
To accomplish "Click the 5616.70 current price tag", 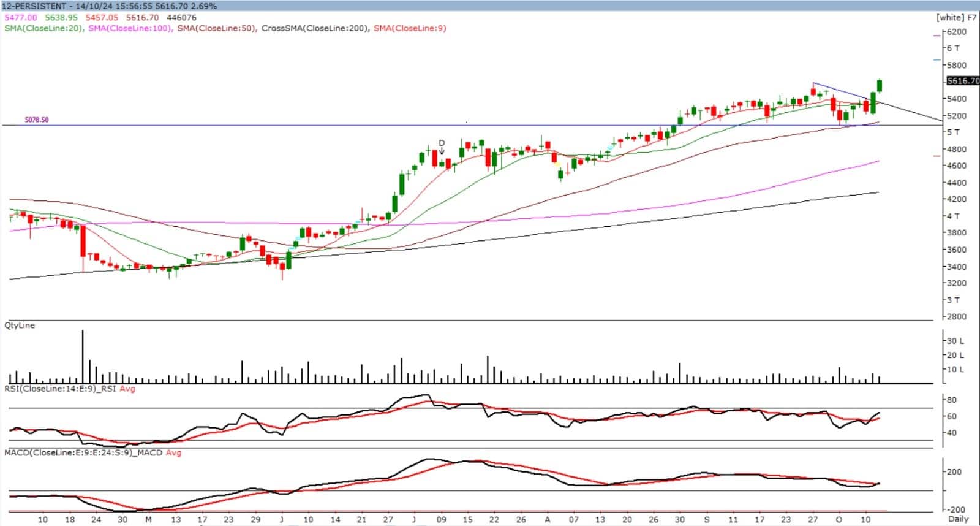I will click(962, 81).
